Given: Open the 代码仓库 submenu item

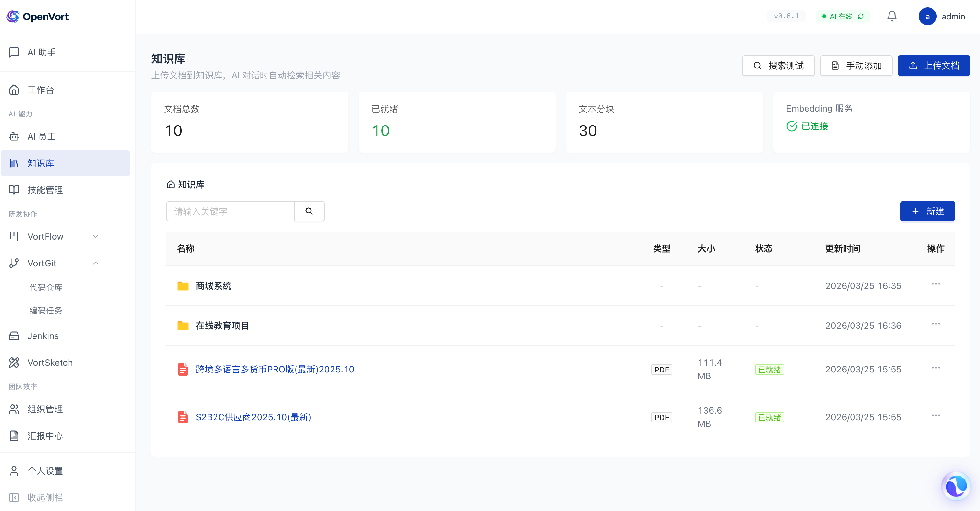Looking at the screenshot, I should click(46, 287).
